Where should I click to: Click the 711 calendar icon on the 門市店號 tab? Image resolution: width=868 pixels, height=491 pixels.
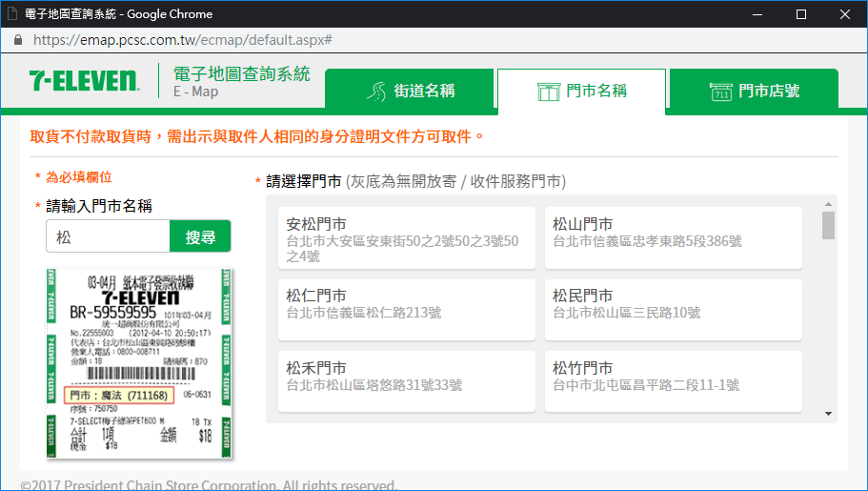point(720,92)
